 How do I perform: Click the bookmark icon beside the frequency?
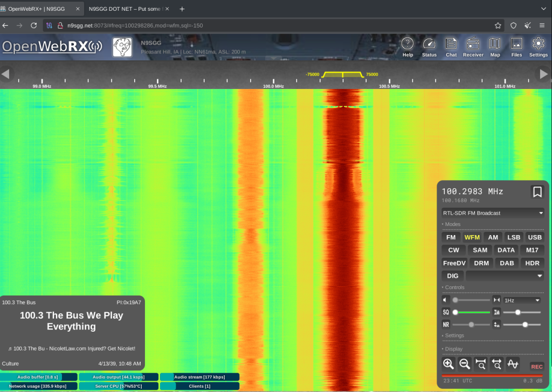coord(537,192)
